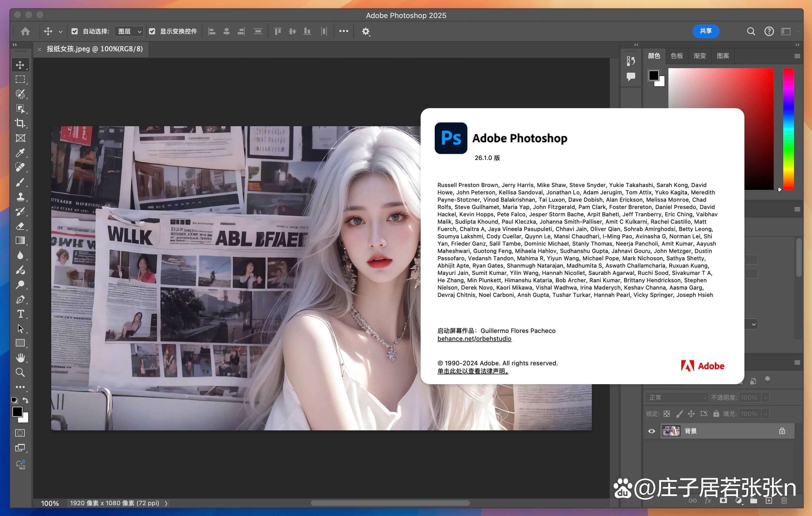Click the toolbar foreground color swatch
812x516 pixels.
tap(17, 412)
